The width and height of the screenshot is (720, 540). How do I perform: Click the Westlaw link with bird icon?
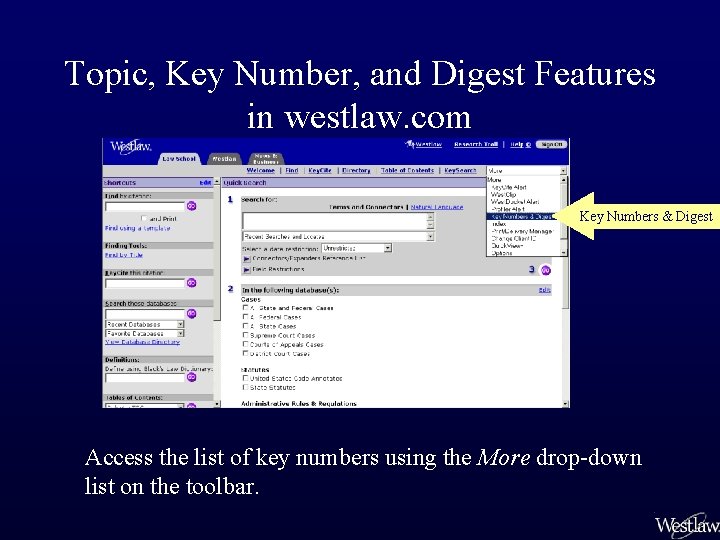pos(423,144)
